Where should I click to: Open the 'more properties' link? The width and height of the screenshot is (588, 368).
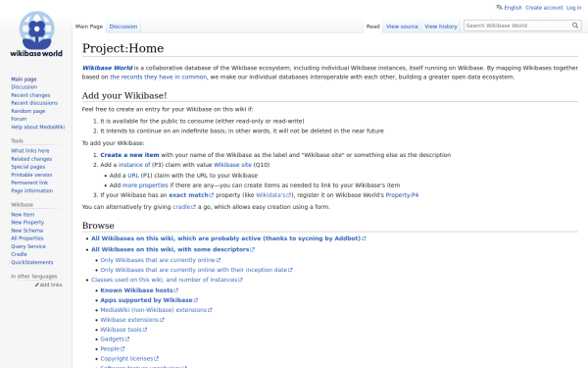click(145, 185)
